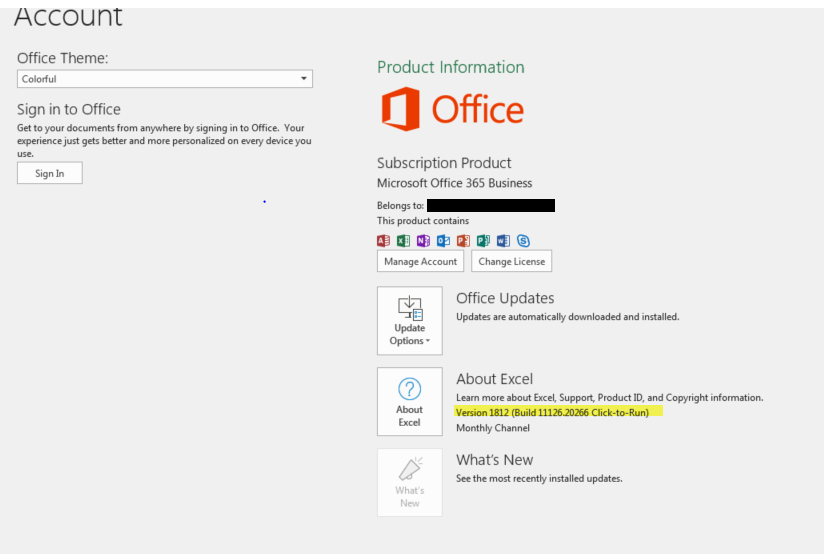Screen dimensions: 828x554
Task: Click the Publisher app icon
Action: 483,241
